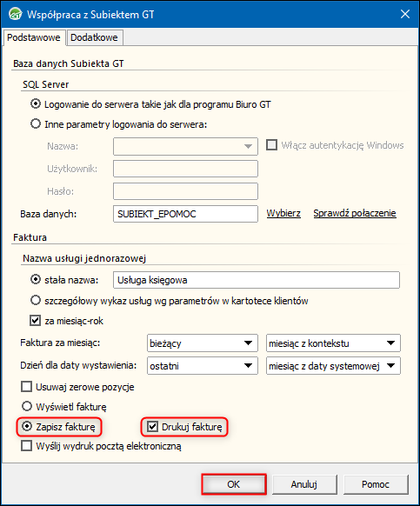Edit the stała nazwa text field
Viewport: 420px width, 506px height.
(x=257, y=280)
